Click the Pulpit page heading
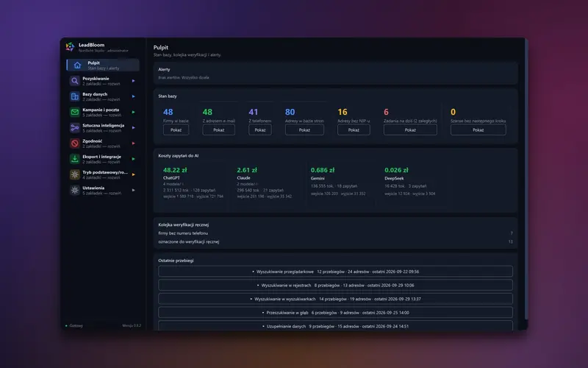Viewport: 588px width, 368px height. pyautogui.click(x=161, y=47)
